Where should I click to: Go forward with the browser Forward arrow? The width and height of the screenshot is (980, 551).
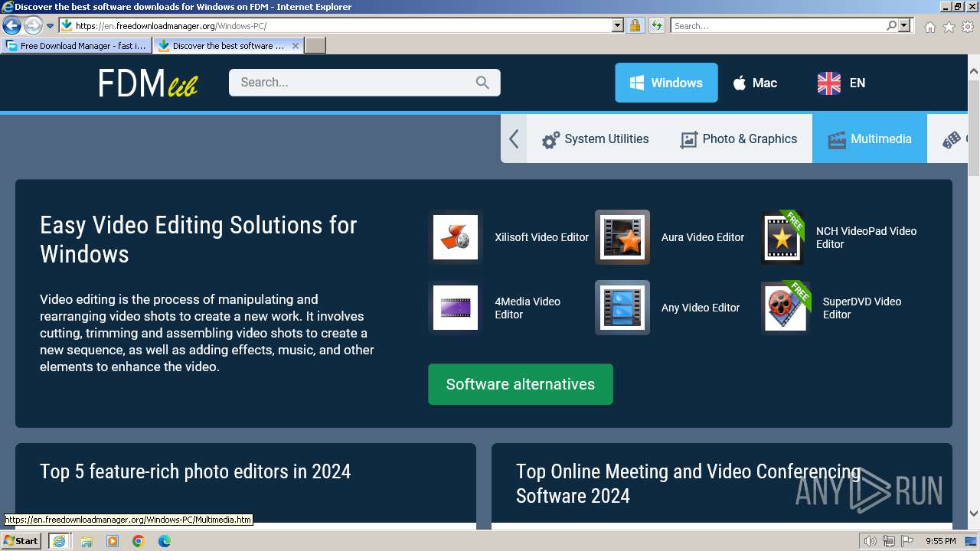(x=33, y=25)
